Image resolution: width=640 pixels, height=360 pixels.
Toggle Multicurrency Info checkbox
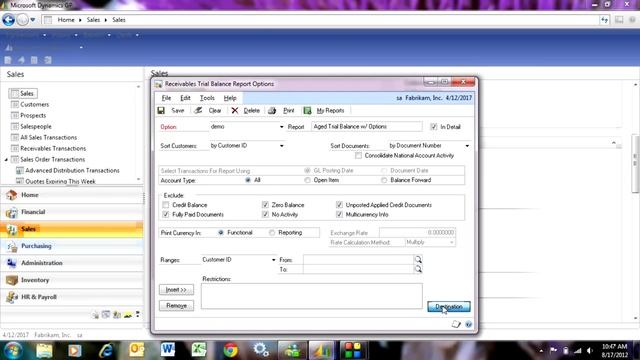[x=339, y=214]
